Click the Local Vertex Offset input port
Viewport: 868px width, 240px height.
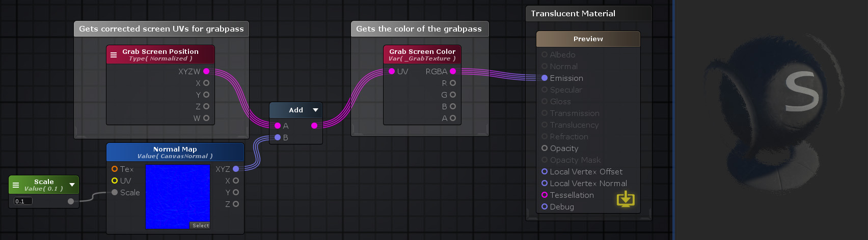(545, 171)
